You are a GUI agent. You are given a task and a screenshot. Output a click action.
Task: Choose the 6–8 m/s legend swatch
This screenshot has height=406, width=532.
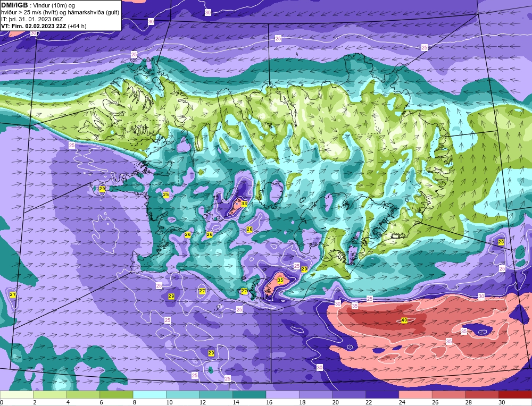117,394
